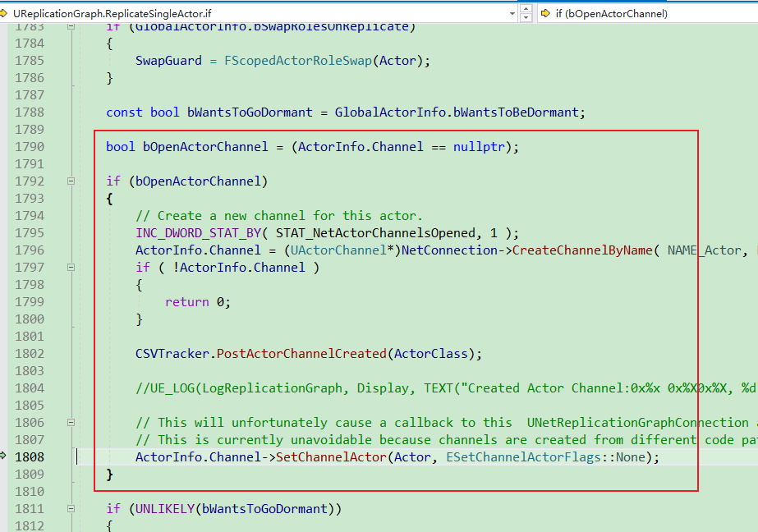Click line number 1811
Image resolution: width=758 pixels, height=532 pixels.
[x=30, y=509]
